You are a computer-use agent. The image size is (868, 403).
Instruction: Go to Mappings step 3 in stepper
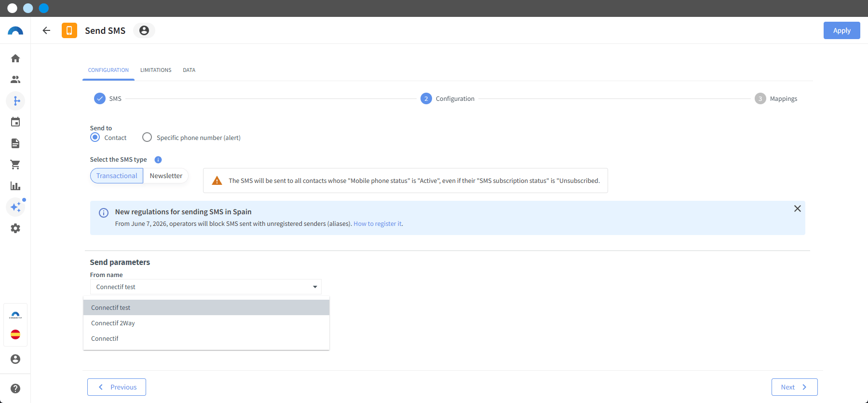pos(776,98)
